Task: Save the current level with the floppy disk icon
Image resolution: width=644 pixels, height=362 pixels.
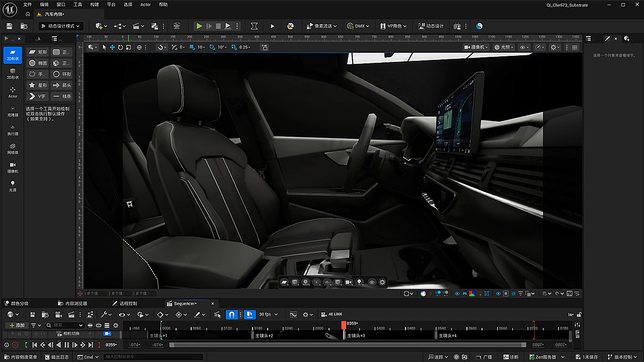Action: coord(9,26)
